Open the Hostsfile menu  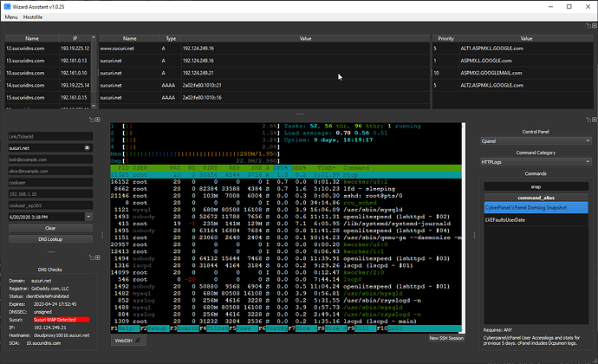coord(33,17)
